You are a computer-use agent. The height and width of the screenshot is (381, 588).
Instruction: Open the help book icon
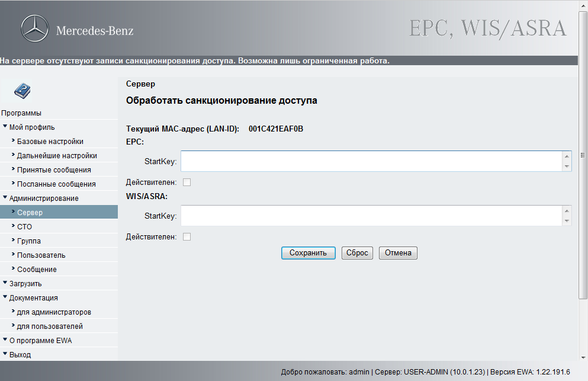tap(22, 91)
